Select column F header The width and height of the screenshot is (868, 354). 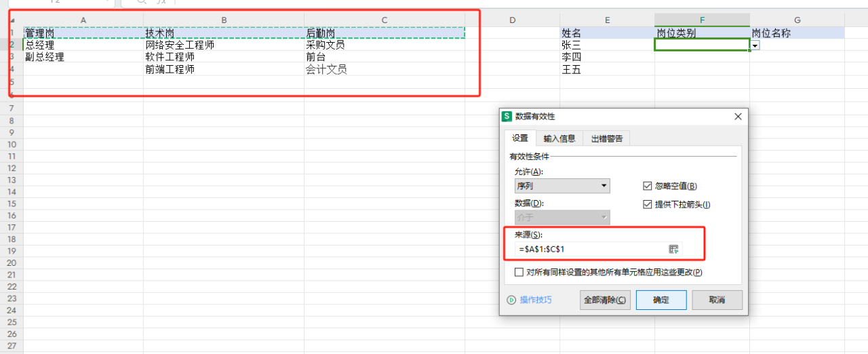[702, 20]
